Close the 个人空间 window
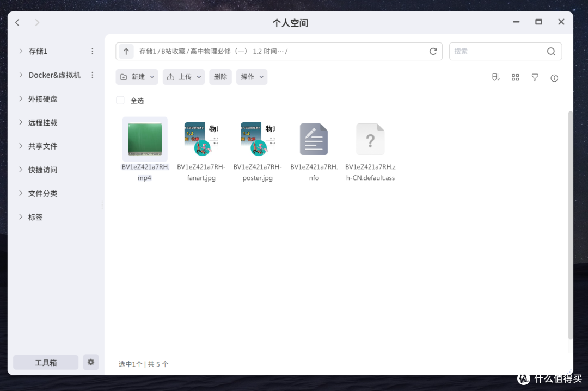This screenshot has height=391, width=588. [561, 22]
